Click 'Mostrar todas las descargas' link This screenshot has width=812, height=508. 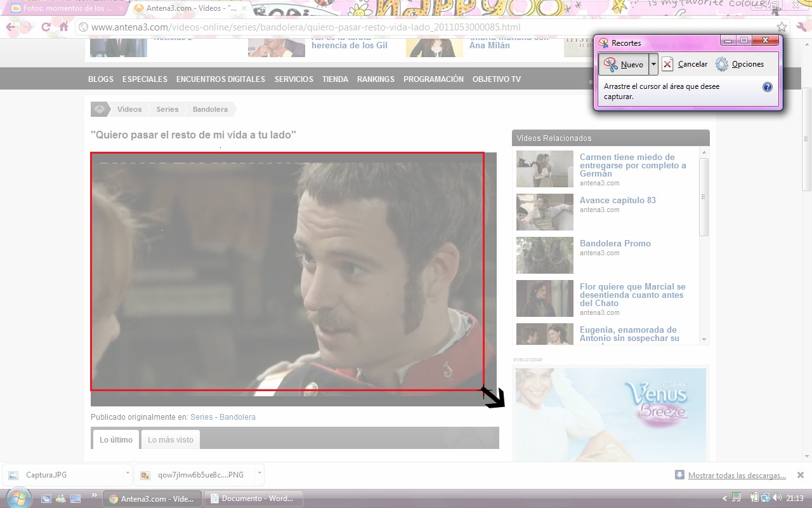tap(737, 476)
